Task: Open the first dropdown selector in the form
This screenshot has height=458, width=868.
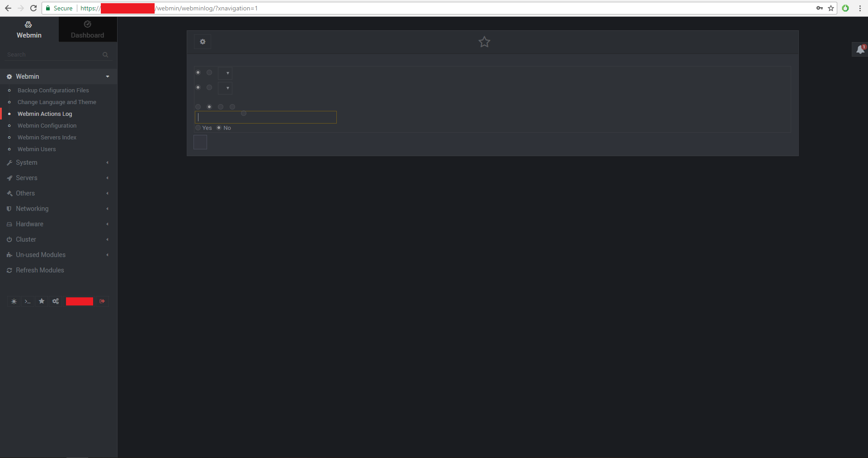Action: (x=225, y=73)
